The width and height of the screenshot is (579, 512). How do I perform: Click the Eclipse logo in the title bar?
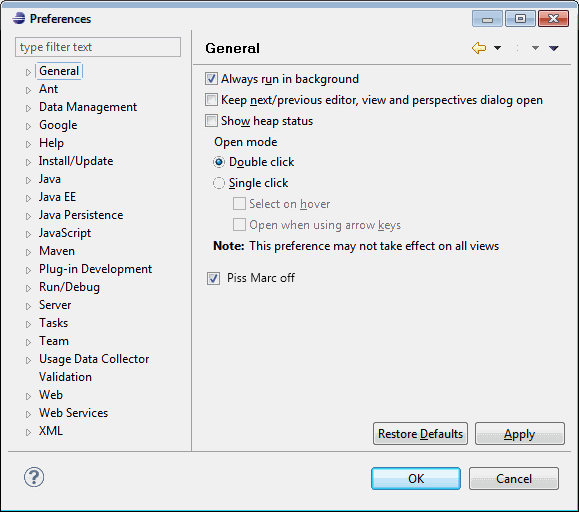click(18, 18)
